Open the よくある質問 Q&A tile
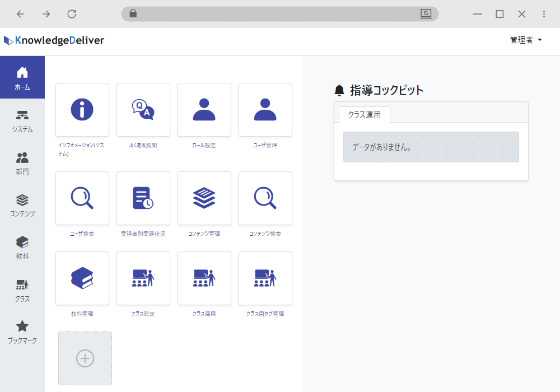This screenshot has height=392, width=560. click(x=143, y=110)
